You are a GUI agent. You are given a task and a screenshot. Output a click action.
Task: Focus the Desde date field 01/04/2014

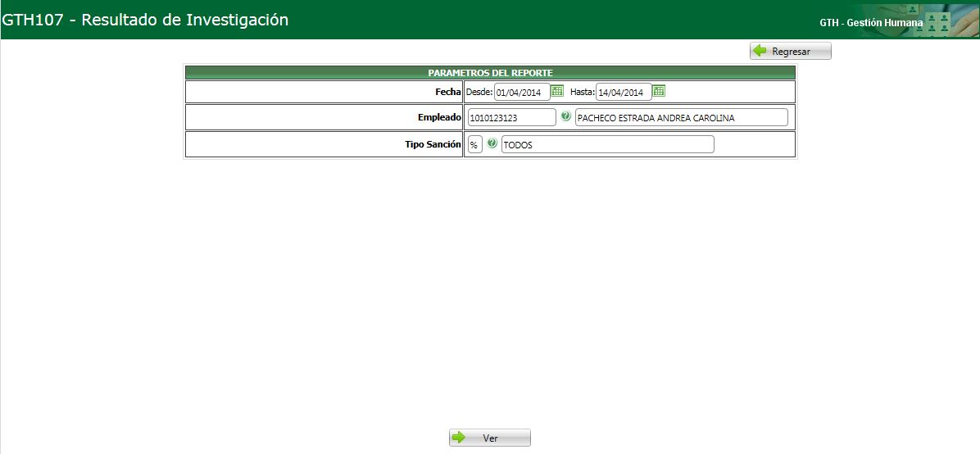point(522,93)
